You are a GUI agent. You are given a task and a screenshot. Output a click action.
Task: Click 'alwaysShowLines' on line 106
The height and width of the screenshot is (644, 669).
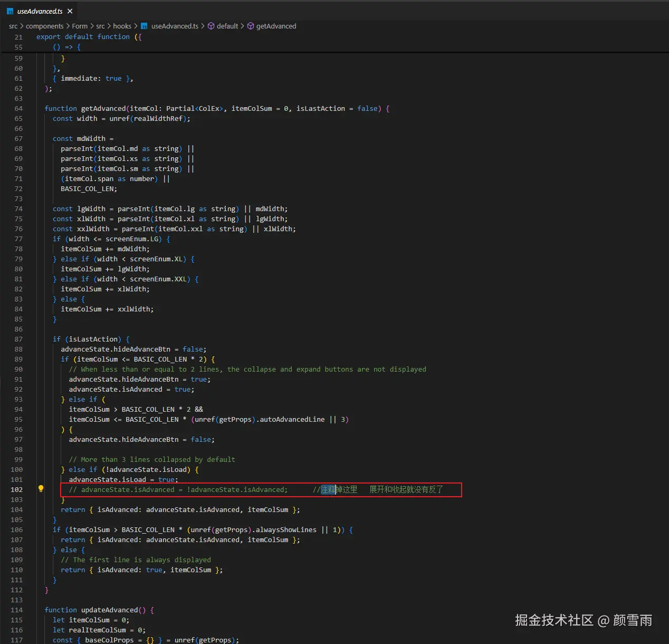tap(286, 529)
